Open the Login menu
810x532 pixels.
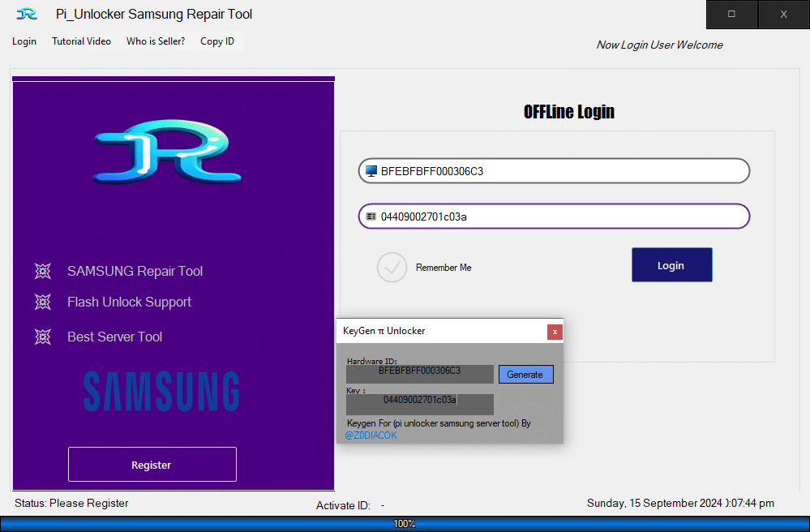[24, 41]
